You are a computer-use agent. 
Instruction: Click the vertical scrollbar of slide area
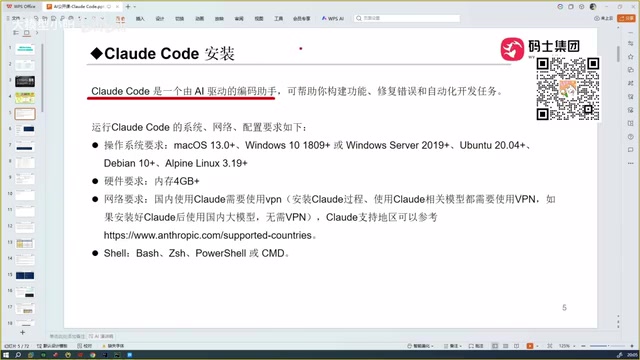pos(618,53)
